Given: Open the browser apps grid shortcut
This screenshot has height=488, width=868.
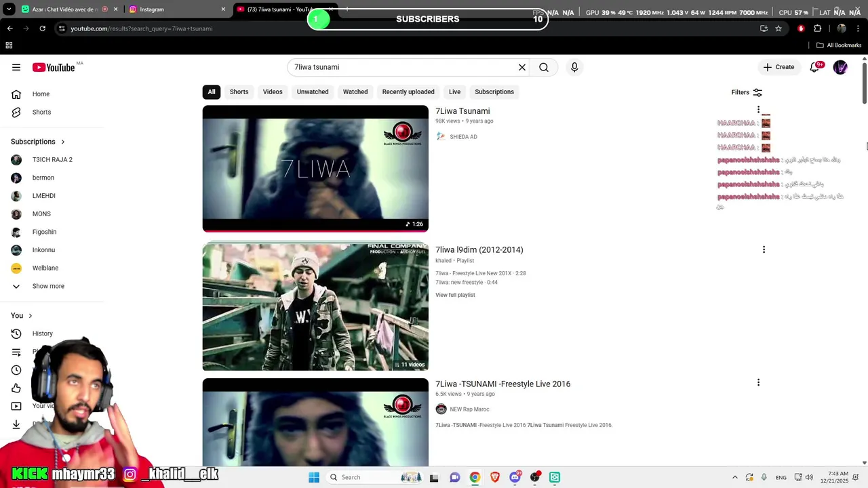Looking at the screenshot, I should [x=9, y=45].
